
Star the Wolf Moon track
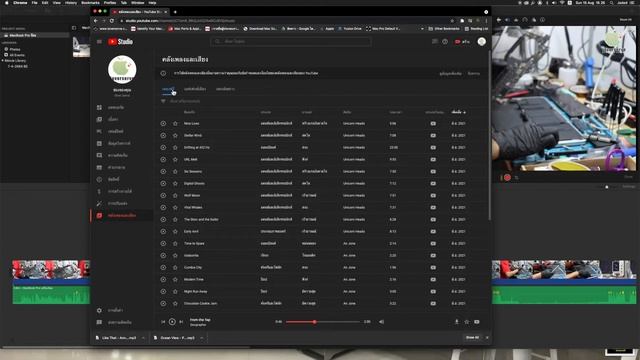175,195
